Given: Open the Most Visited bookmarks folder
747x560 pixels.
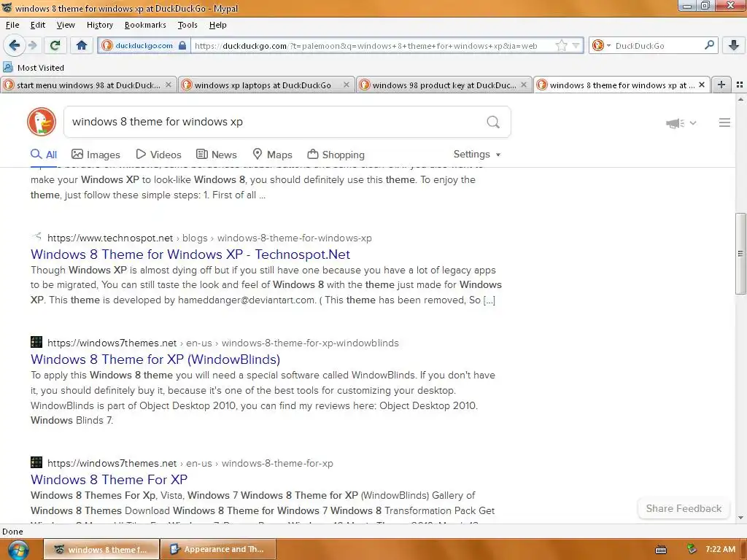Looking at the screenshot, I should [x=34, y=68].
